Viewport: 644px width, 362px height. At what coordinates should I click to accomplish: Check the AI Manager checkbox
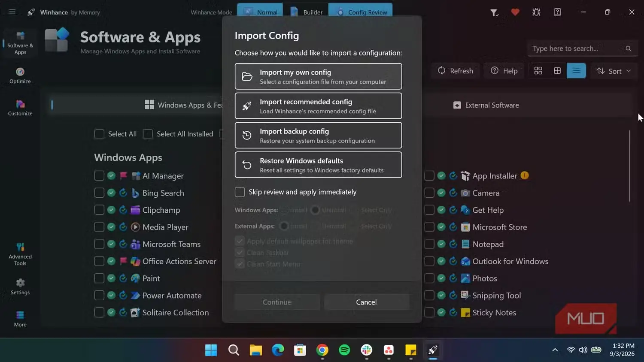pos(99,176)
